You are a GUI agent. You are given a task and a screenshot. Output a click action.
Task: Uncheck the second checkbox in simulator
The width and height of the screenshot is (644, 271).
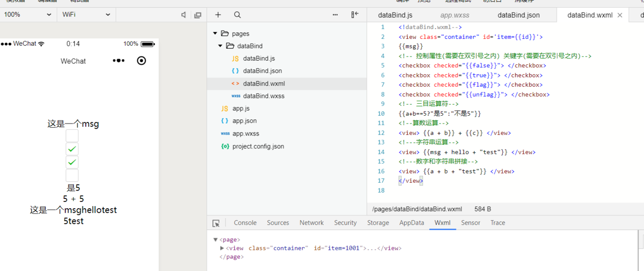72,149
